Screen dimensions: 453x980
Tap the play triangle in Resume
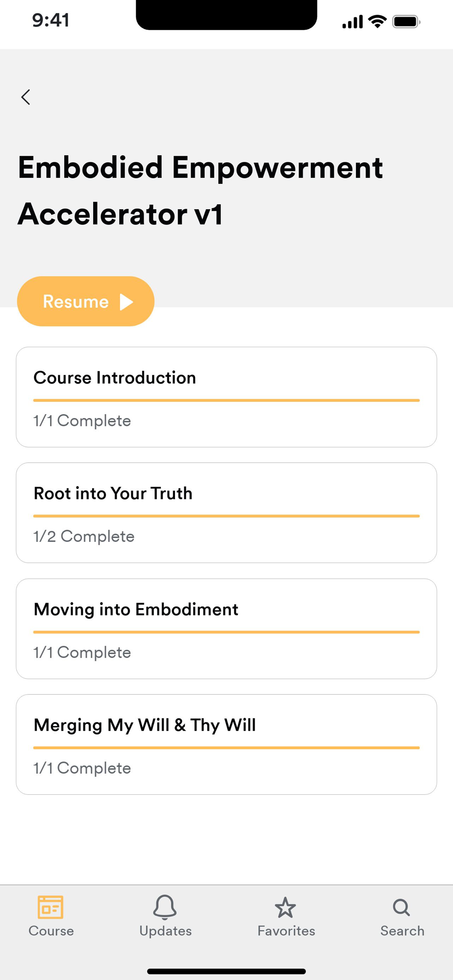pos(126,302)
